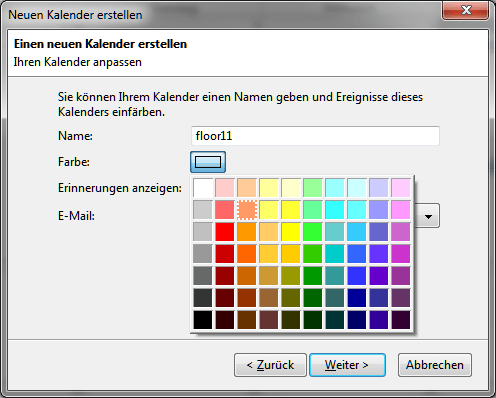Pick the olive swatch left of medium green
496x398 pixels.
(291, 276)
